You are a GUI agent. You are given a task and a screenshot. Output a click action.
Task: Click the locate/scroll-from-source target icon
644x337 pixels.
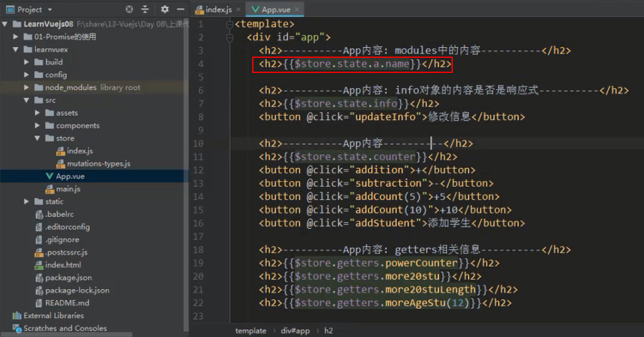click(130, 9)
